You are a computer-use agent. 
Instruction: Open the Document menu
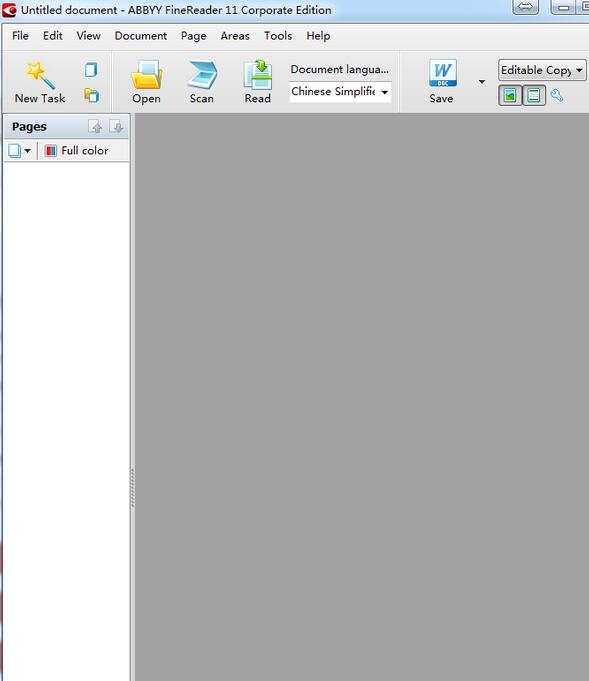[141, 36]
